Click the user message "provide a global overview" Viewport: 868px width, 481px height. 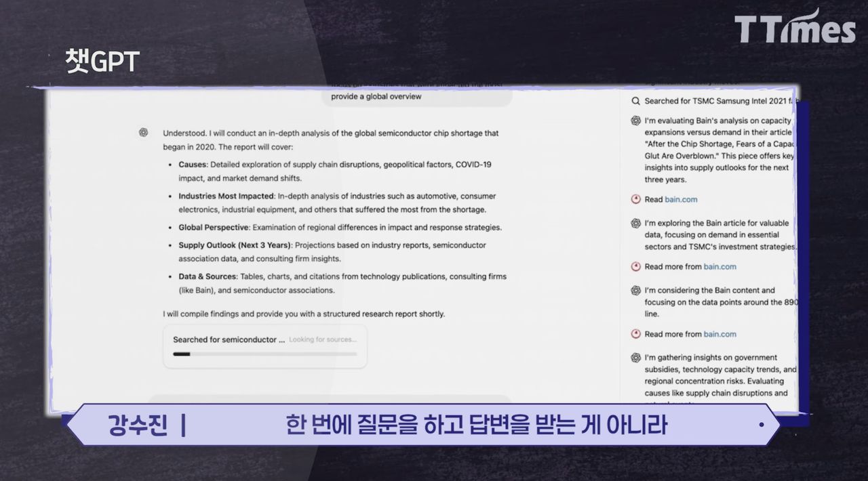376,96
